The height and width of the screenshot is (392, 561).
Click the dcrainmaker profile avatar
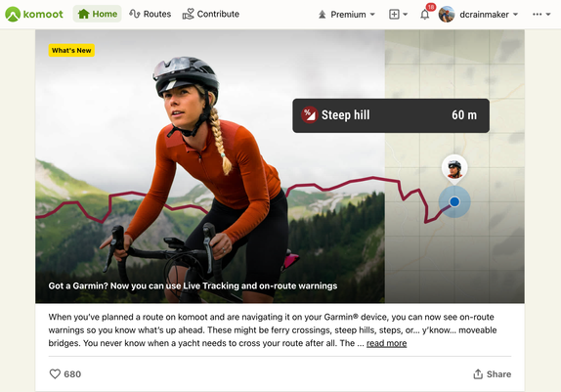[447, 15]
